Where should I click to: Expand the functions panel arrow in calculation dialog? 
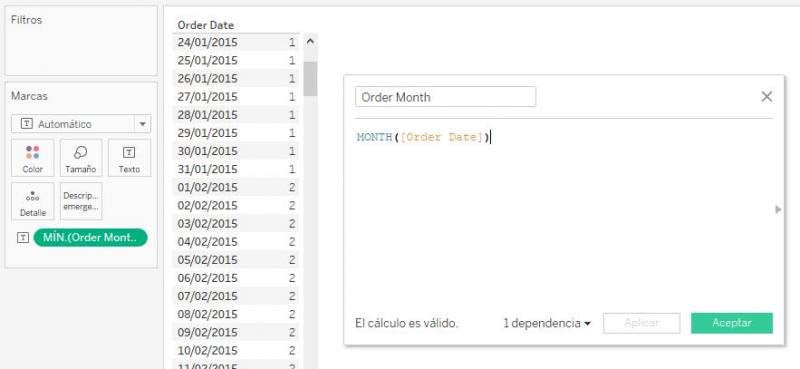click(778, 209)
